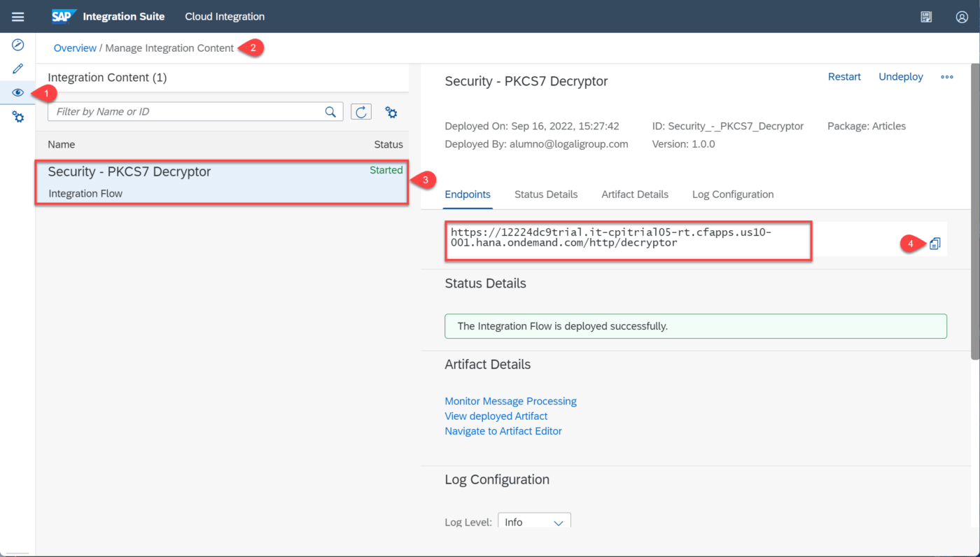Open Monitor Message Processing link
This screenshot has width=980, height=557.
pyautogui.click(x=510, y=401)
